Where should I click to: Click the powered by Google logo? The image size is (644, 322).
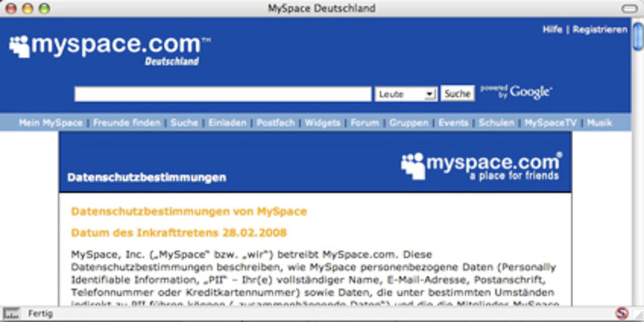pos(516,92)
